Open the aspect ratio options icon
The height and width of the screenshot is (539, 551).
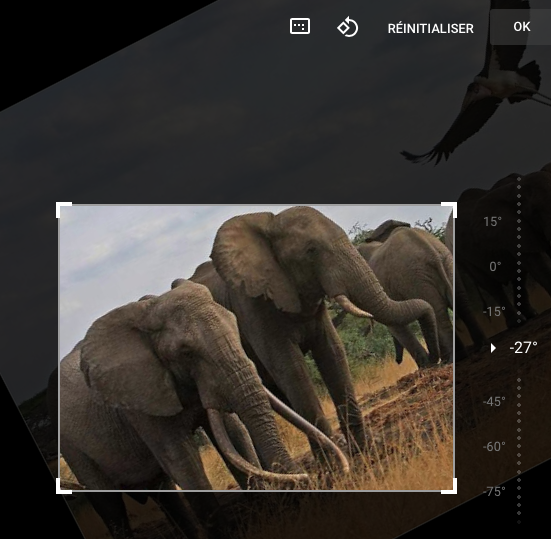click(300, 26)
